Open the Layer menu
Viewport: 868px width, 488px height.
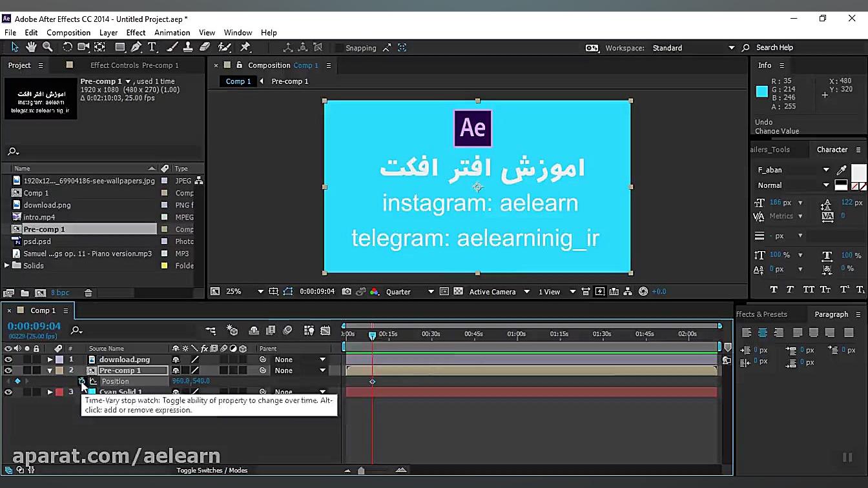tap(108, 32)
